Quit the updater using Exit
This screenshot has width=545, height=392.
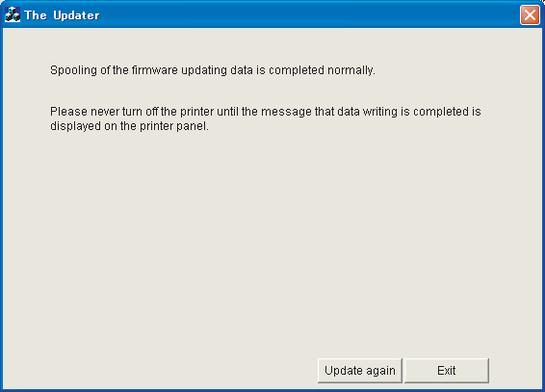[x=446, y=371]
